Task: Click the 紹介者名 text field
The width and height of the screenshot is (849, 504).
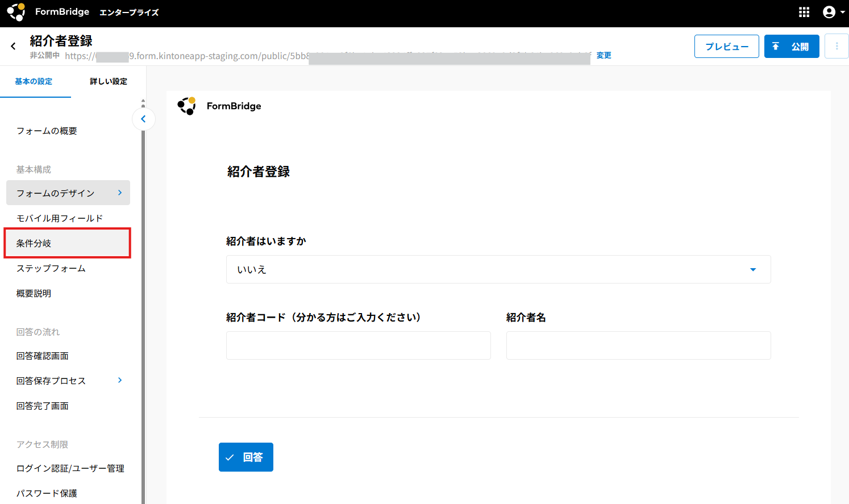Action: 638,345
